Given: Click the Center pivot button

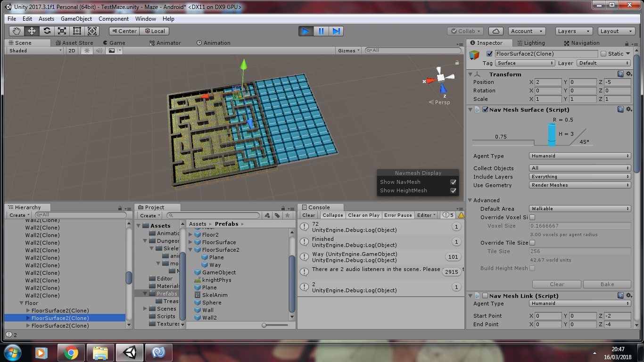Looking at the screenshot, I should point(124,31).
